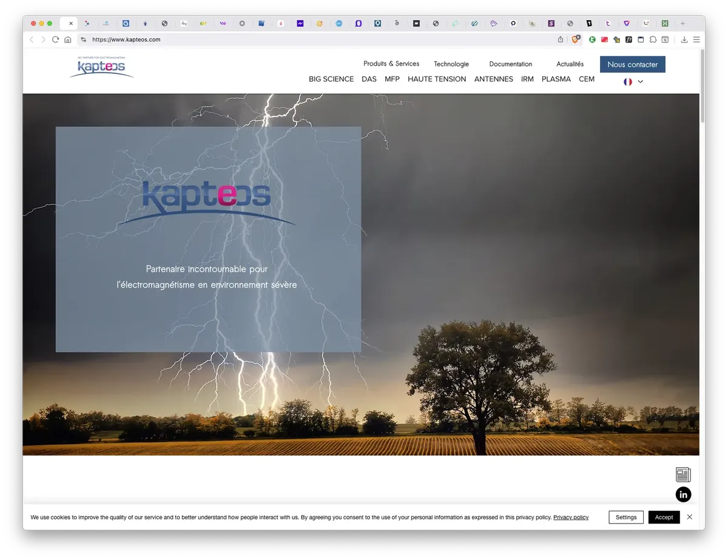Go to the HAUTE TENSION section
This screenshot has height=560, width=728.
point(437,79)
